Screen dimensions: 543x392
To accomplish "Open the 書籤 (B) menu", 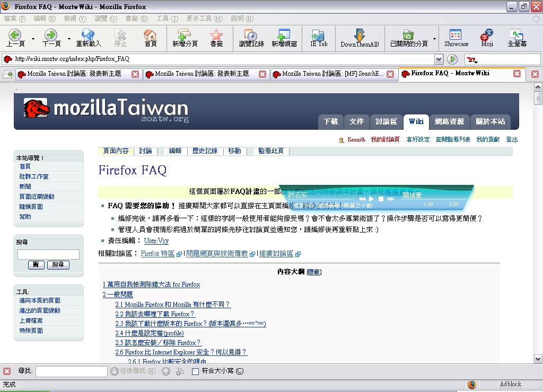I will 136,19.
